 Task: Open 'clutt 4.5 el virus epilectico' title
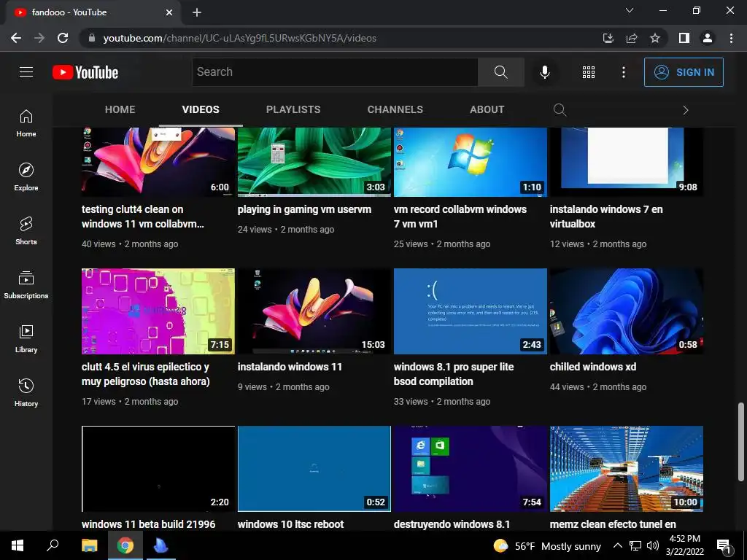(x=146, y=374)
